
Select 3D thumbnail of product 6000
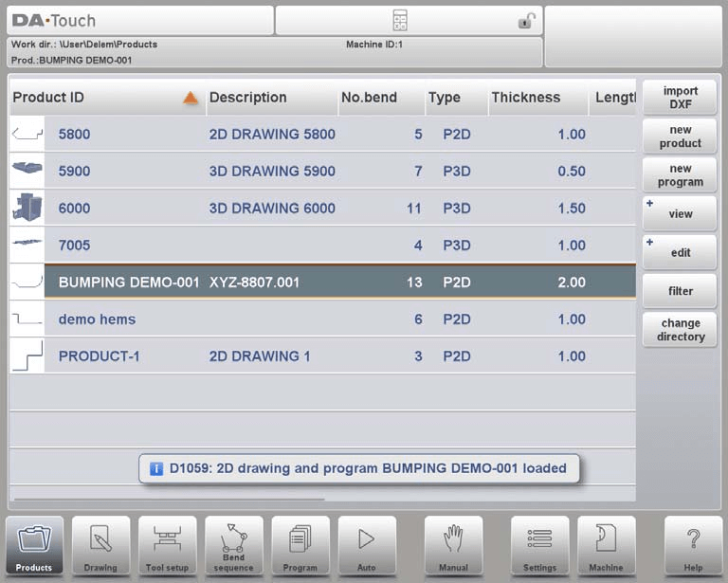[27, 208]
